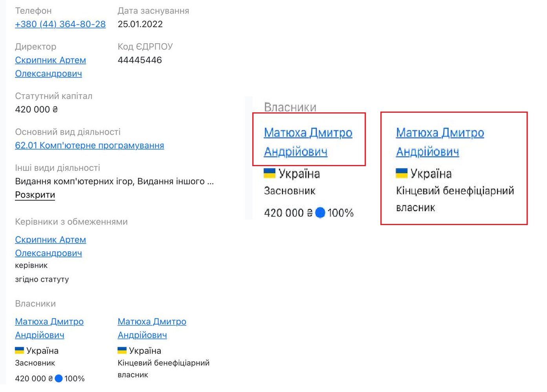Screen dimensions: 547x392
Task: Click Ukraine flag in small founder entry
Action: (20, 350)
